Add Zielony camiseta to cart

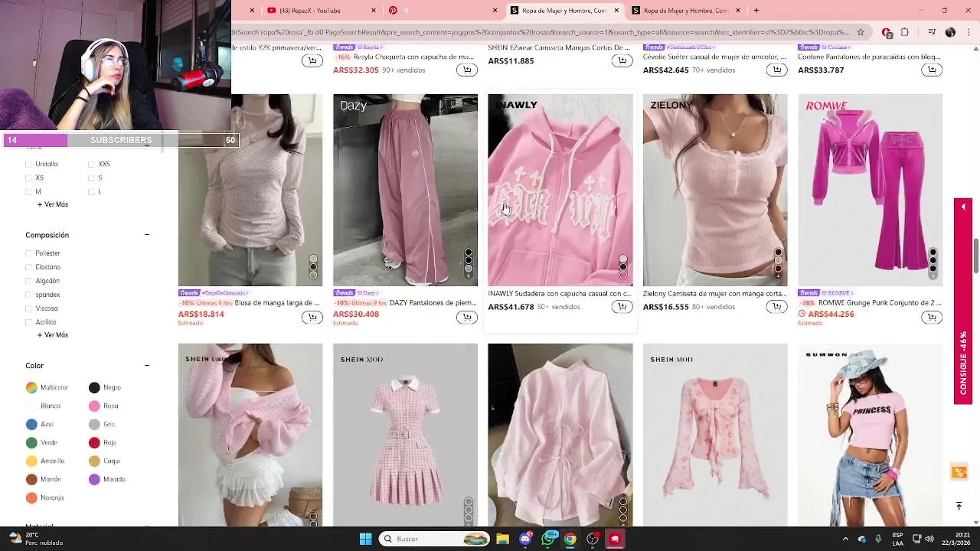tap(776, 307)
